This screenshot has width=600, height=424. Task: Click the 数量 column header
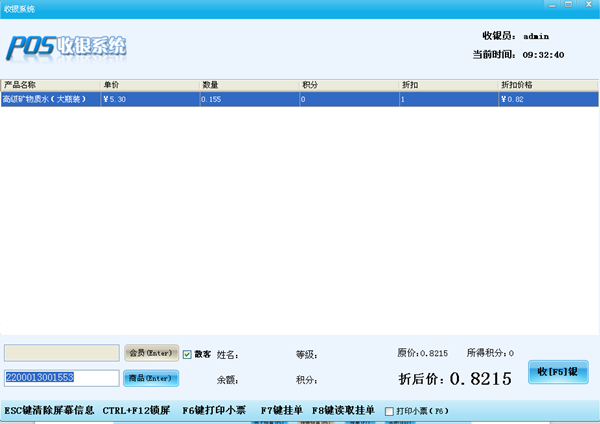[248, 85]
